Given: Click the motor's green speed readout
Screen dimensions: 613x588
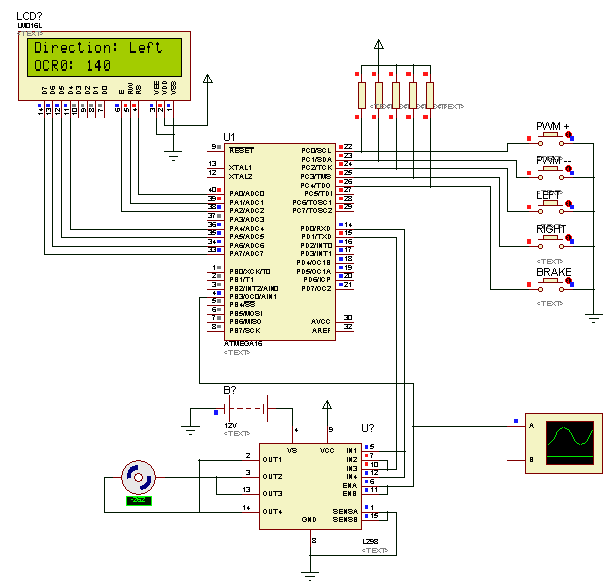Looking at the screenshot, I should tap(137, 499).
